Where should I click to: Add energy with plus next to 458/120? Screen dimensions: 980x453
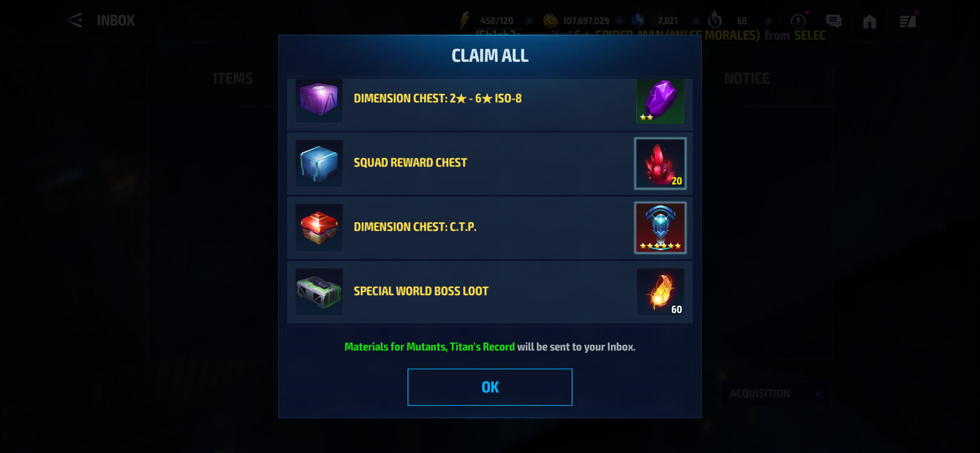click(529, 21)
